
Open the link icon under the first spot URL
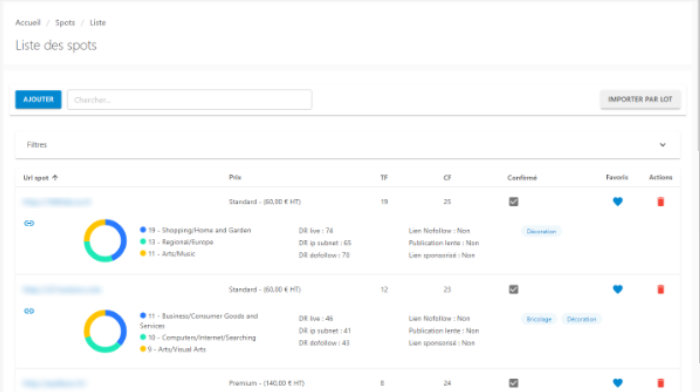(29, 223)
